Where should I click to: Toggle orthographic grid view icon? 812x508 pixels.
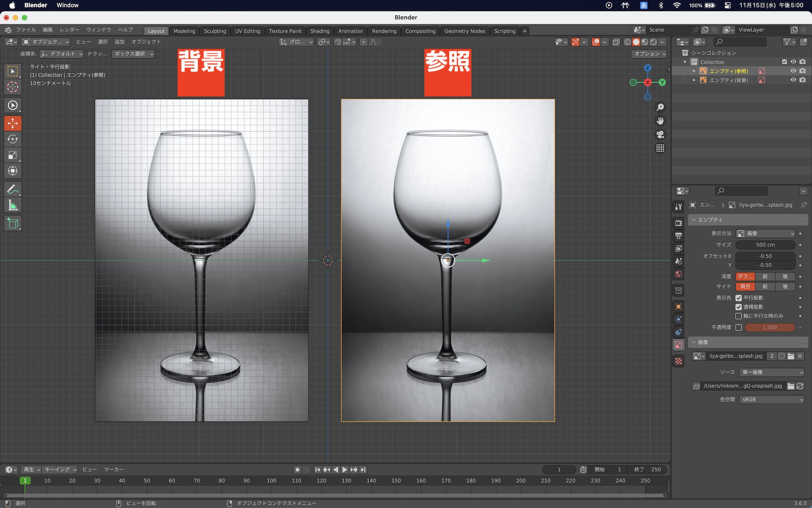click(660, 148)
